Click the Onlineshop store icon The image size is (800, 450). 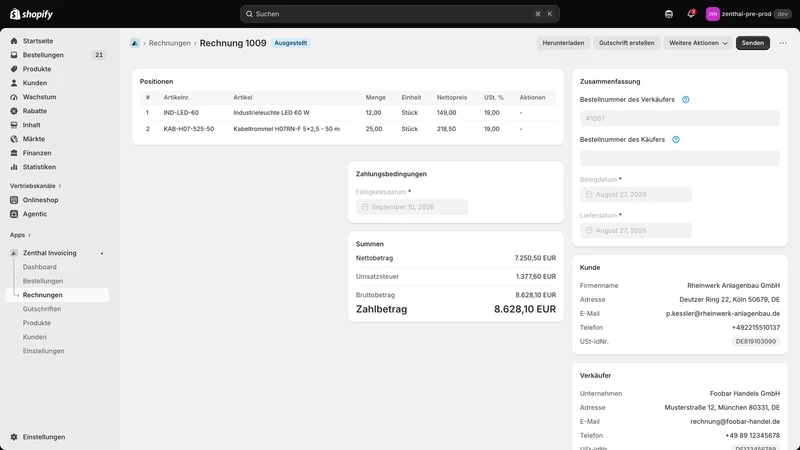14,200
